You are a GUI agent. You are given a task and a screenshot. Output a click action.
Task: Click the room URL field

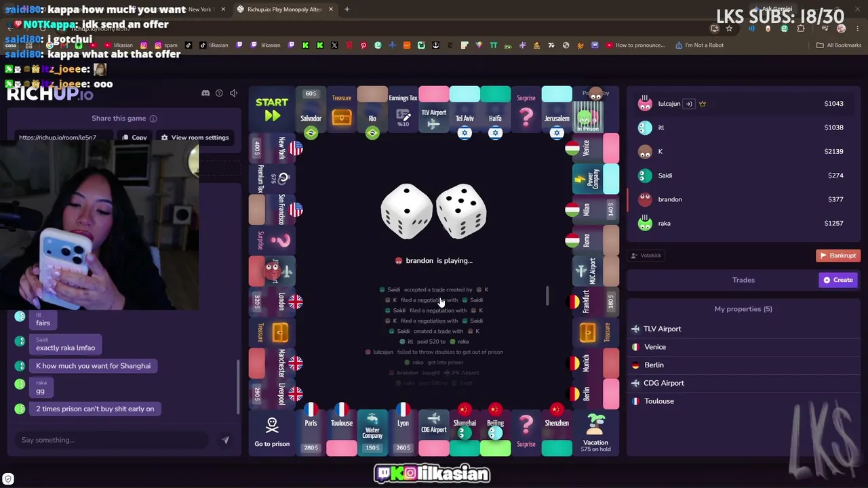(65, 138)
